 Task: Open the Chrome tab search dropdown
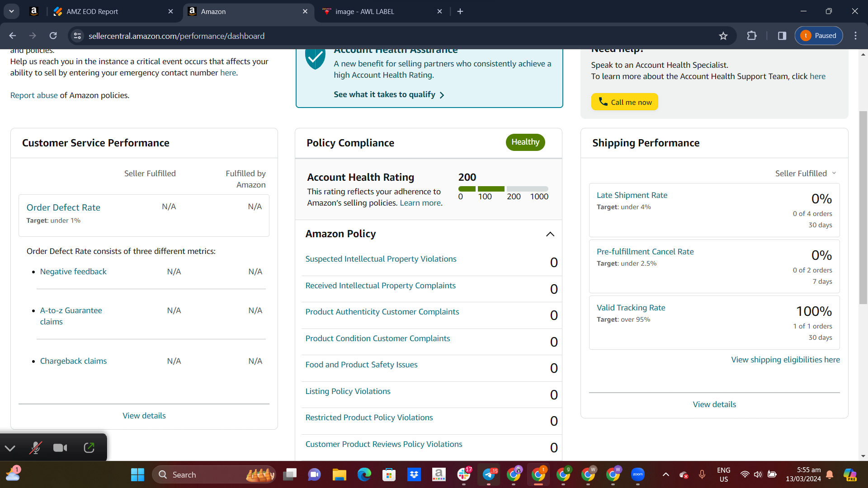tap(11, 11)
